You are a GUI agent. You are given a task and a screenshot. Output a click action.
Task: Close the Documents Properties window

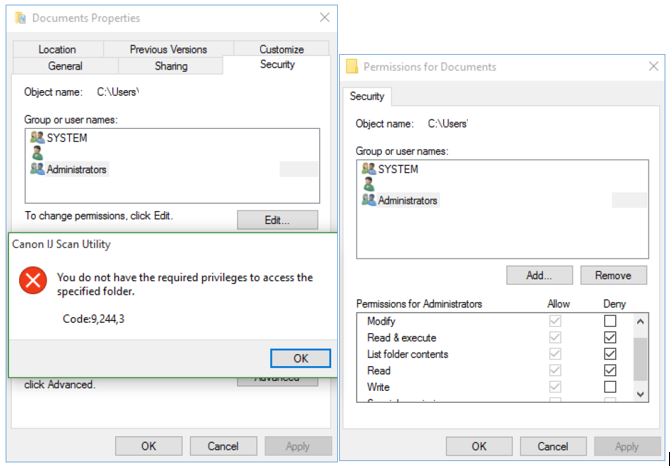(325, 18)
